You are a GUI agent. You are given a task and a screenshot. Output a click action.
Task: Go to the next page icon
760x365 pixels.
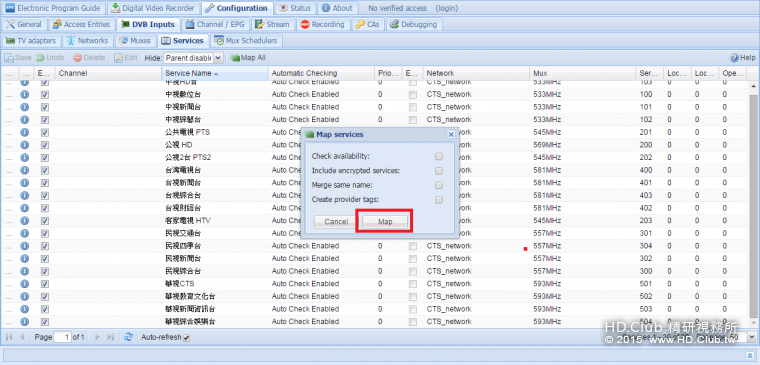(x=97, y=337)
